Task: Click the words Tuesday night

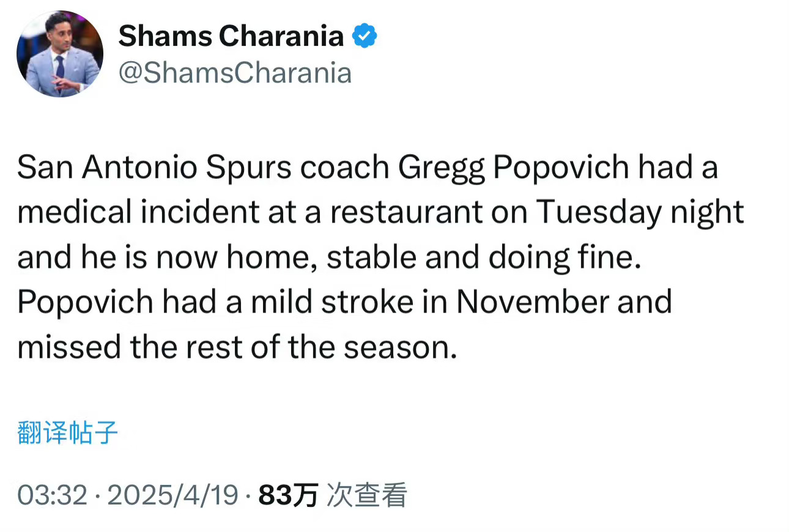Action: pyautogui.click(x=640, y=213)
